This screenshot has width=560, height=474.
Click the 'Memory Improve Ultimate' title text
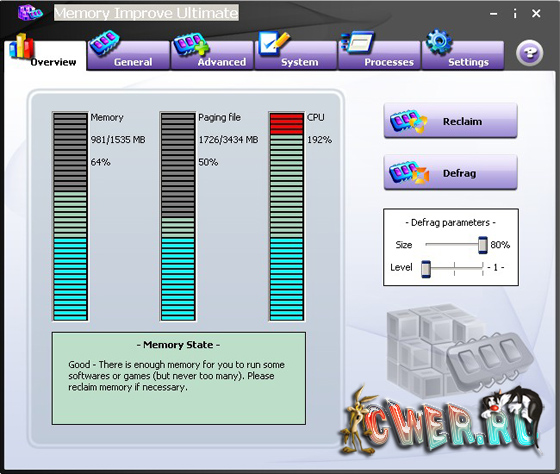point(146,13)
